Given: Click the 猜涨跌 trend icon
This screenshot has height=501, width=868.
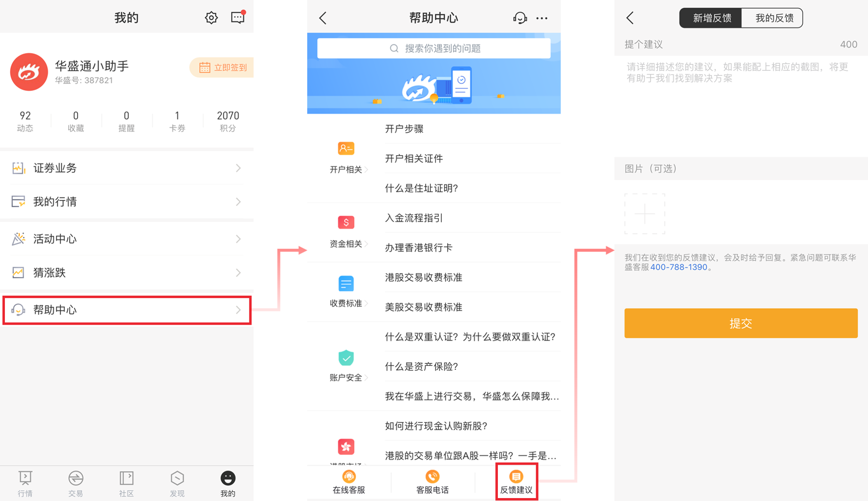Looking at the screenshot, I should click(x=19, y=273).
